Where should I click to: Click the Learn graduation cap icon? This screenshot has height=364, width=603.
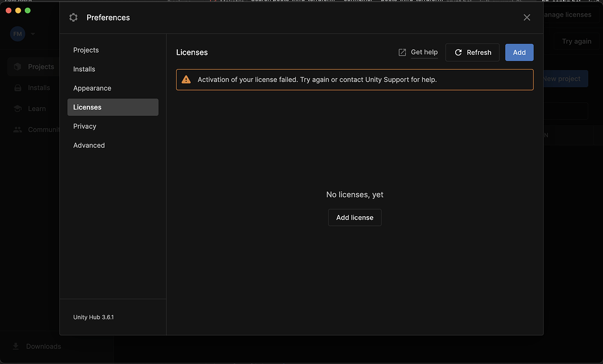point(18,108)
